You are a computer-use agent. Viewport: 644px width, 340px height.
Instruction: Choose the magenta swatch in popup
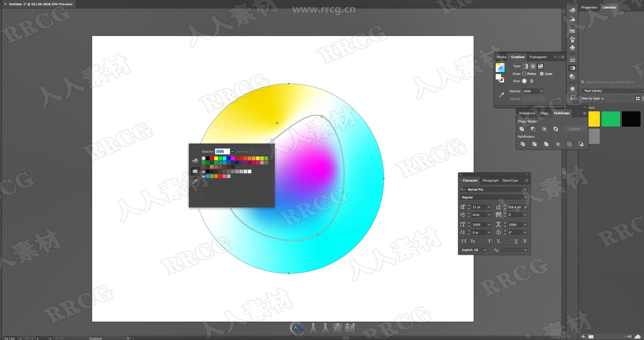233,158
